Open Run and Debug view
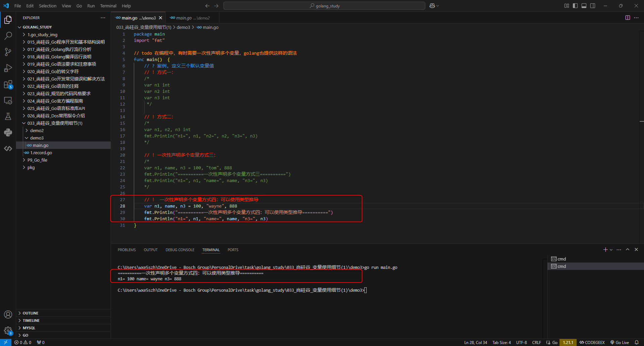Image resolution: width=644 pixels, height=346 pixels. 8,68
